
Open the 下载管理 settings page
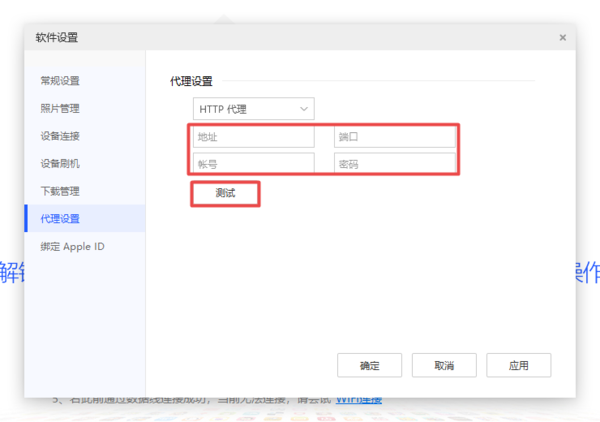[60, 191]
